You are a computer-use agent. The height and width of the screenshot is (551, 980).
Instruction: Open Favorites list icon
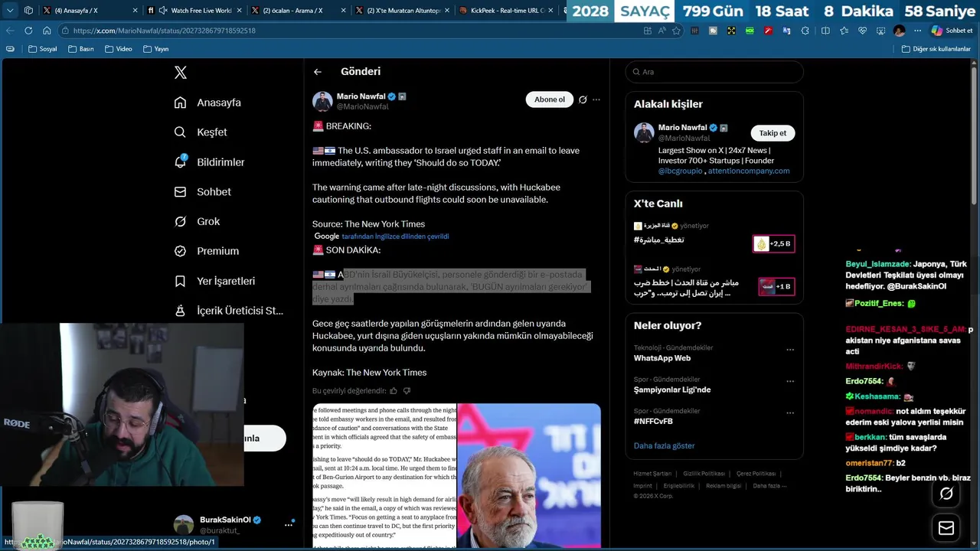click(844, 31)
